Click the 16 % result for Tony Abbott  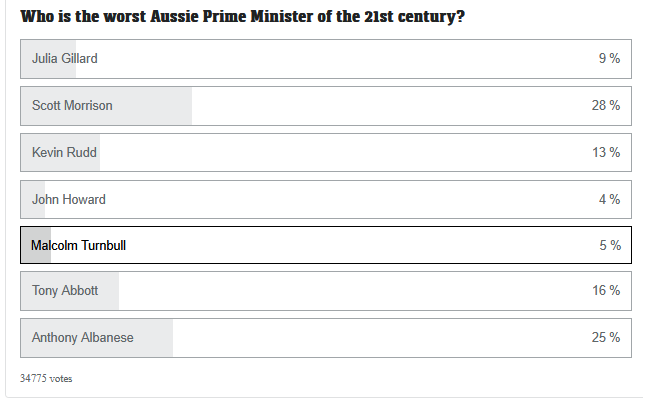pos(606,290)
